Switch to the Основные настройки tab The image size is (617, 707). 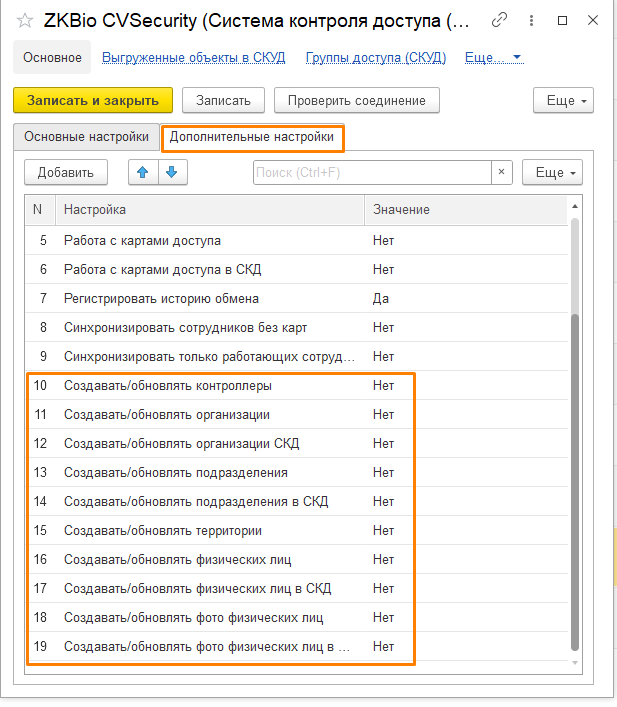[86, 136]
